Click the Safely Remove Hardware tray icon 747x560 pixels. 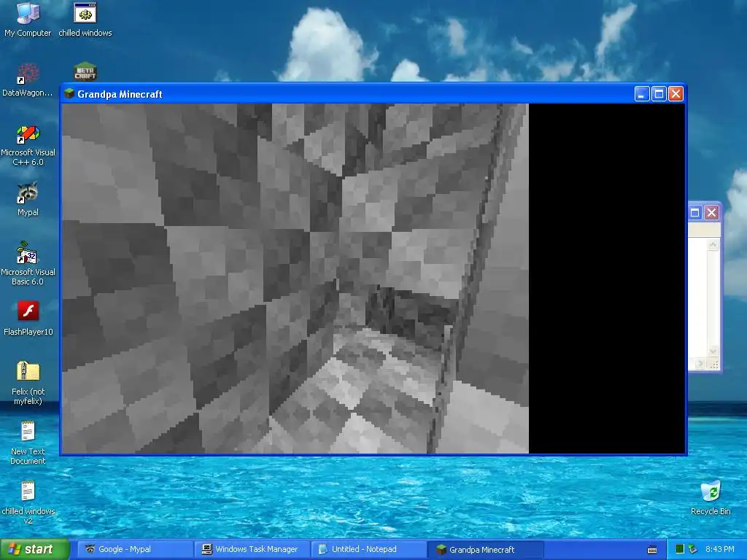(692, 549)
